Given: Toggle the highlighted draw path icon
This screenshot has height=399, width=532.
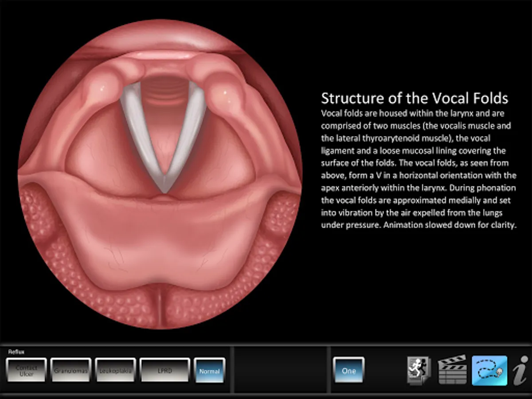Looking at the screenshot, I should tap(489, 370).
